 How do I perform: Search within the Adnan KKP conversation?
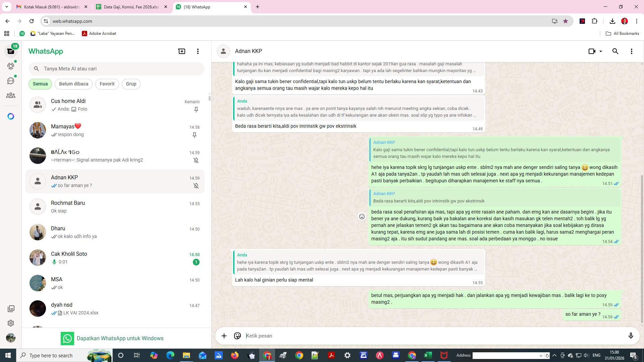(x=615, y=51)
